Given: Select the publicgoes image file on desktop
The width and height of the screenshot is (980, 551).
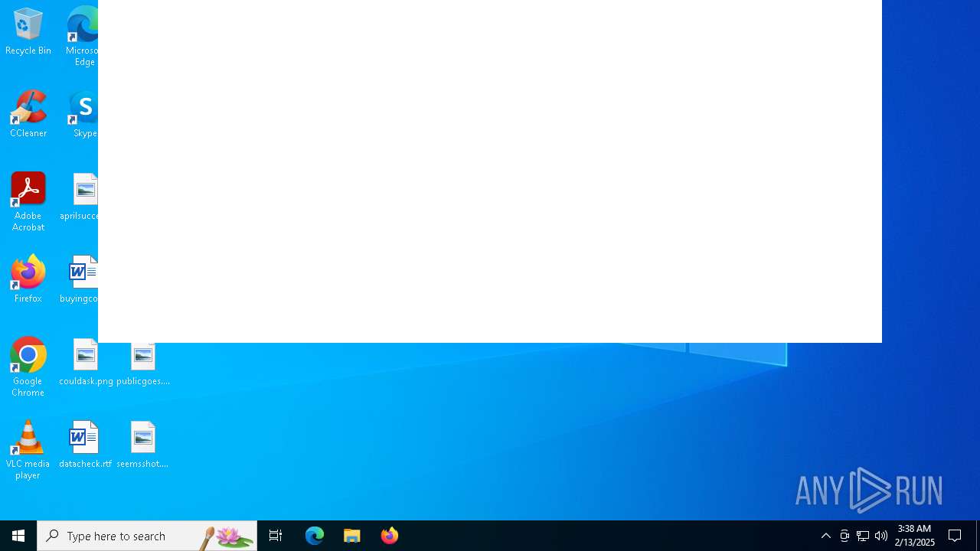Looking at the screenshot, I should [143, 366].
